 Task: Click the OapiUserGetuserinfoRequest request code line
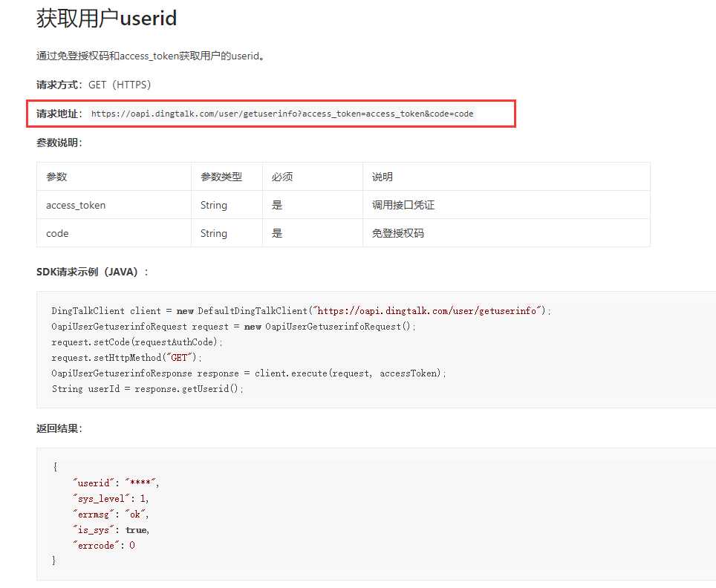click(x=233, y=327)
